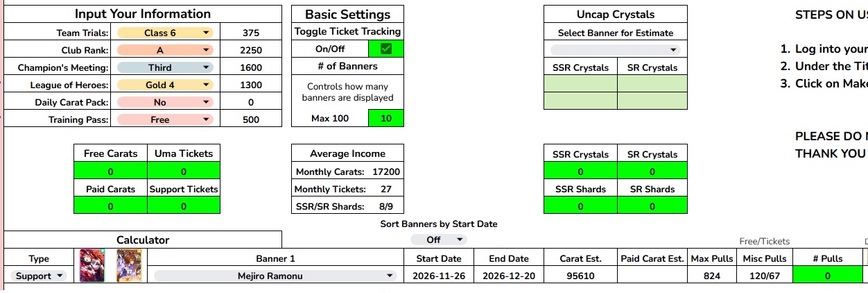Open the Sort Banners by Start Date dropdown
Image resolution: width=868 pixels, height=293 pixels.
coord(439,240)
